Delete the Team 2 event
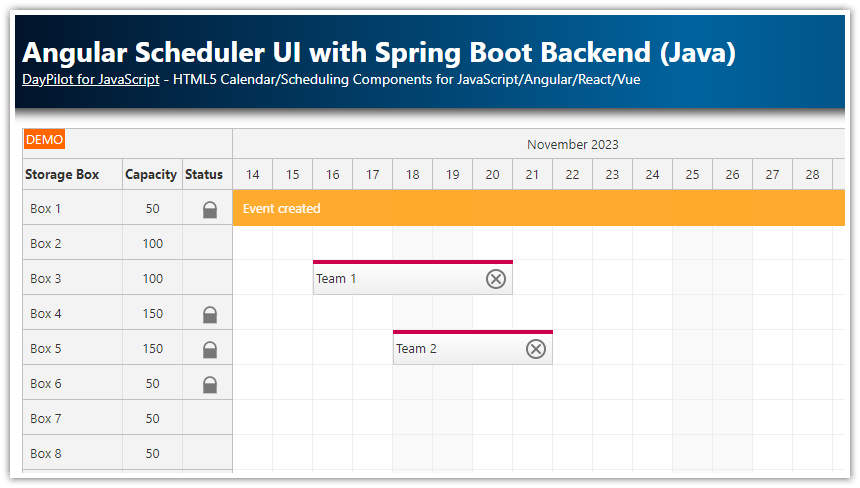 pos(536,349)
